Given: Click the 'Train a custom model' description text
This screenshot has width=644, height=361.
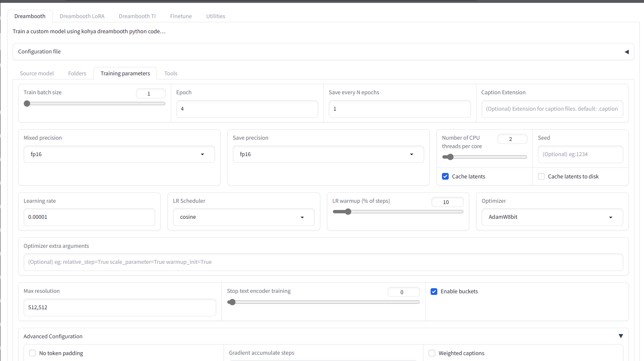Looking at the screenshot, I should pos(89,31).
